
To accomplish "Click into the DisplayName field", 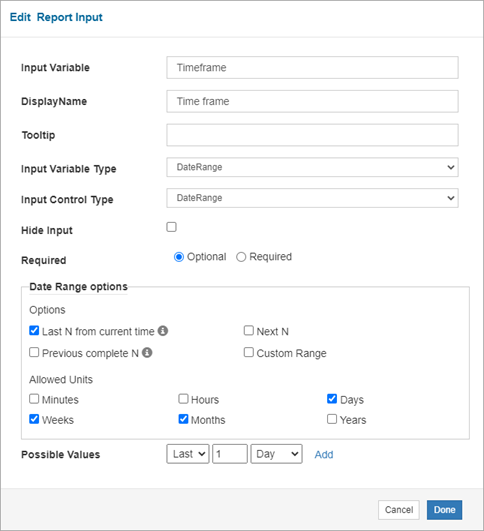I will click(x=312, y=101).
